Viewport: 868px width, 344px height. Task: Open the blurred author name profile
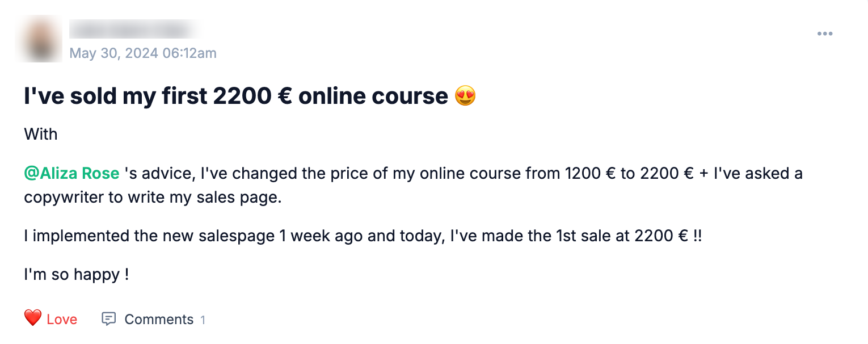coord(135,28)
